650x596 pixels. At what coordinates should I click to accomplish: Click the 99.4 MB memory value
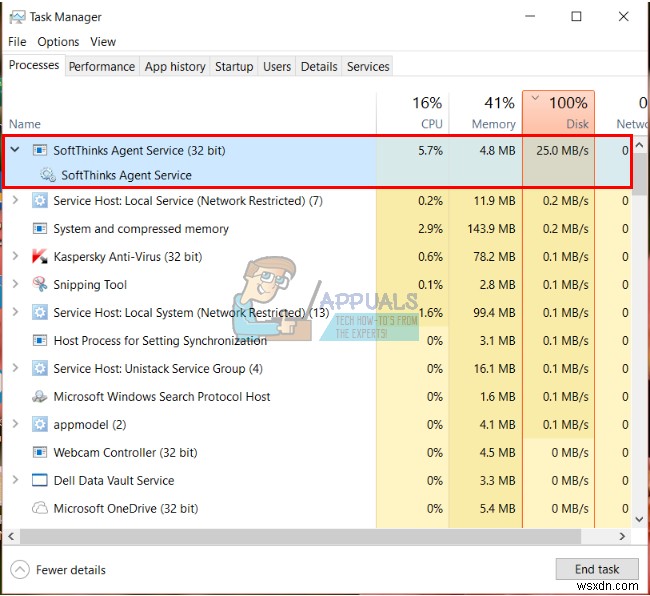[x=494, y=313]
